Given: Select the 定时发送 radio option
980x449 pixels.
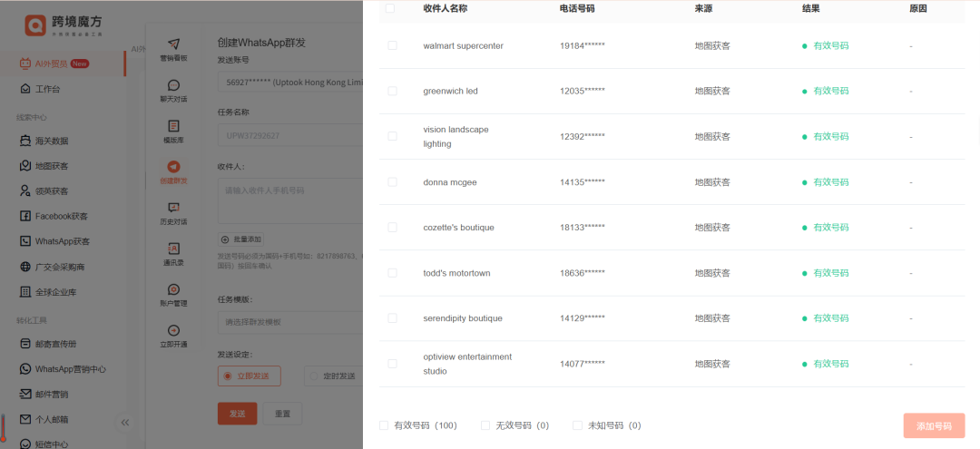Looking at the screenshot, I should [332, 376].
